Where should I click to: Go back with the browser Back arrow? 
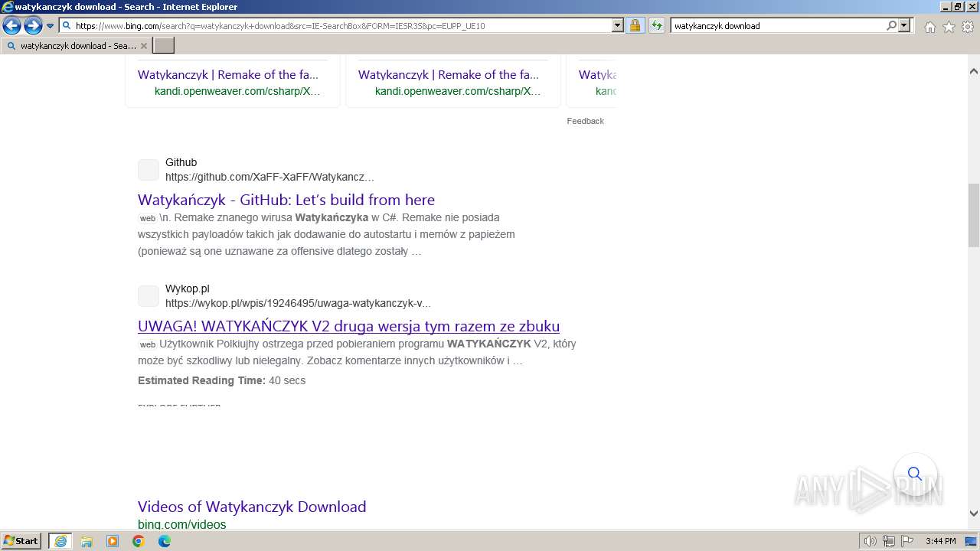point(11,26)
